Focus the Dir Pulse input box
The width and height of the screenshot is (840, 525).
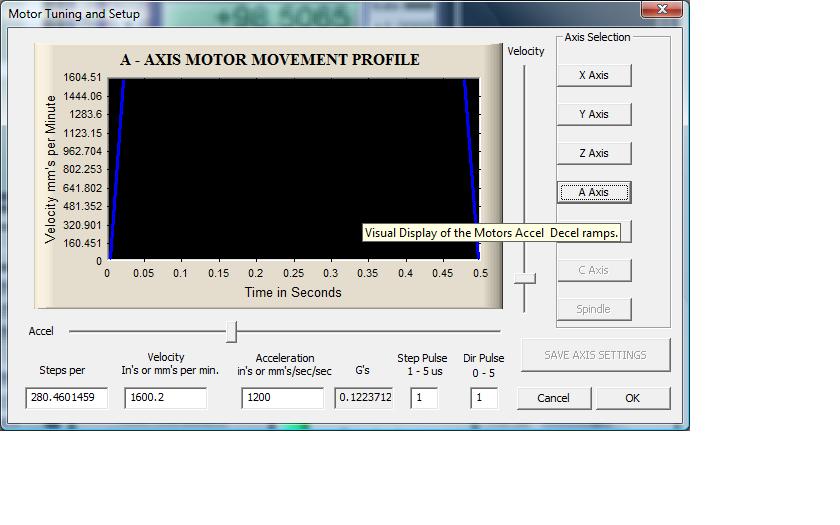pyautogui.click(x=484, y=398)
